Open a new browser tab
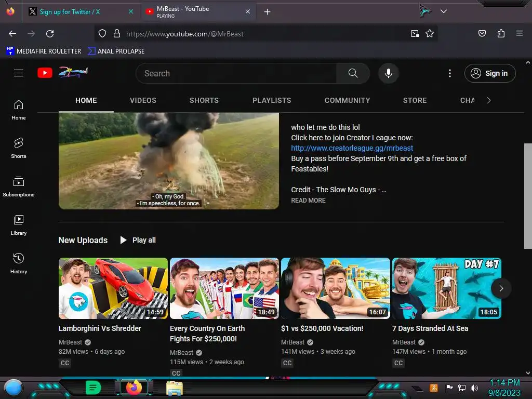532x399 pixels. tap(268, 12)
